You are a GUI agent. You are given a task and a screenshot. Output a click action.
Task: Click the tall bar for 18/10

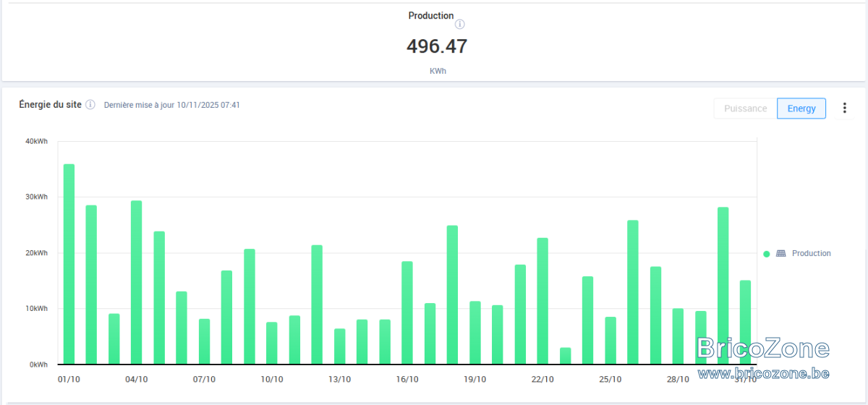click(x=452, y=294)
